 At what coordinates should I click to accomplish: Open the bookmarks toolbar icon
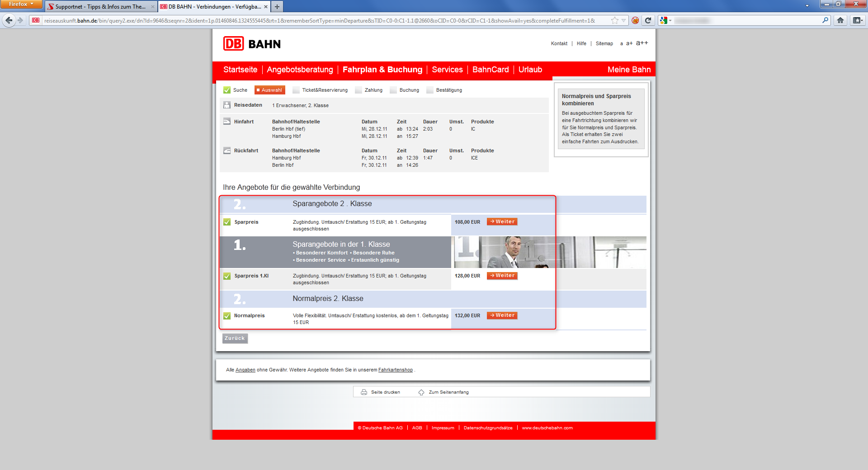[857, 20]
